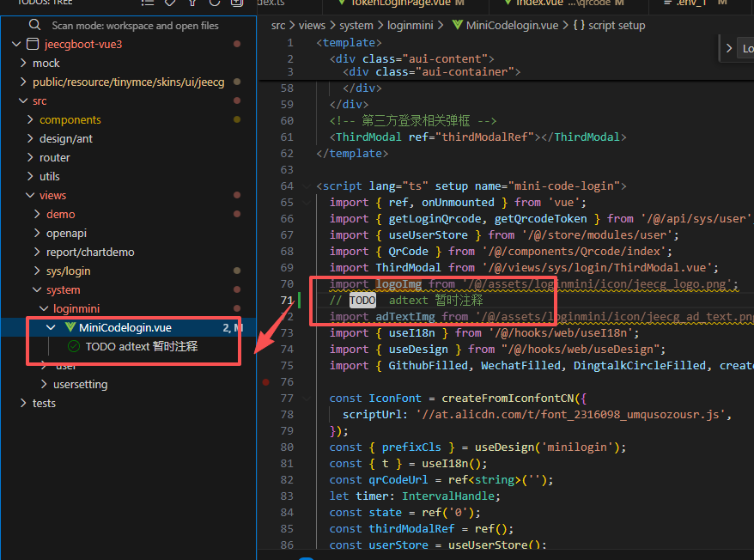Viewport: 754px width, 560px height.
Task: Expand the tests folder
Action: [x=44, y=403]
